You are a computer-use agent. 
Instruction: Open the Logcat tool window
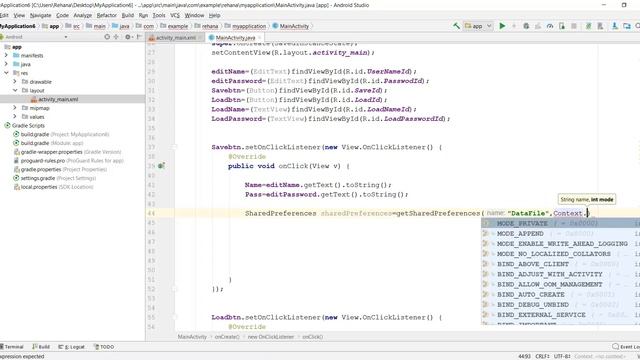[71, 347]
